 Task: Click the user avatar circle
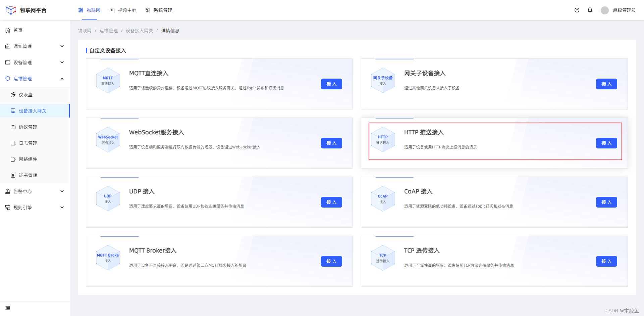click(605, 10)
